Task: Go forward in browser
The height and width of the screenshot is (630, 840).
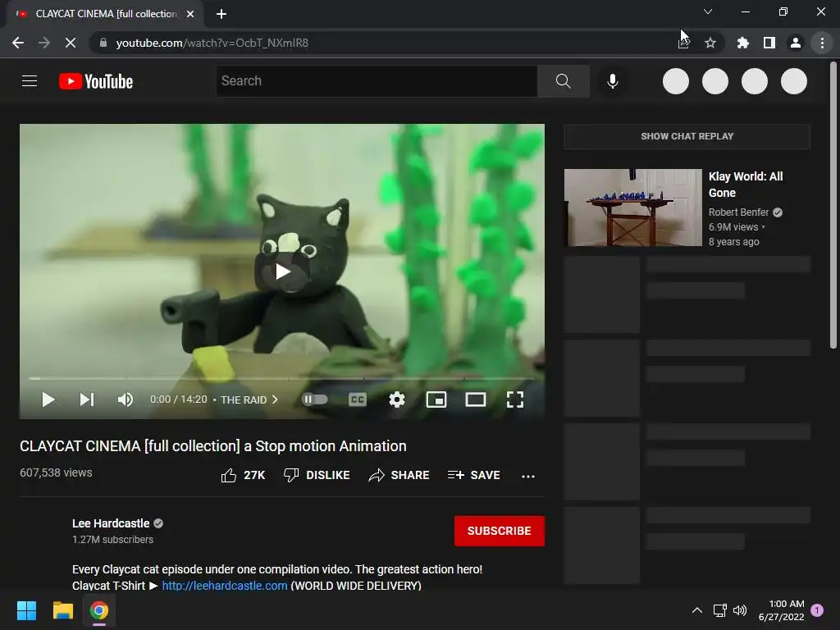Action: [44, 43]
